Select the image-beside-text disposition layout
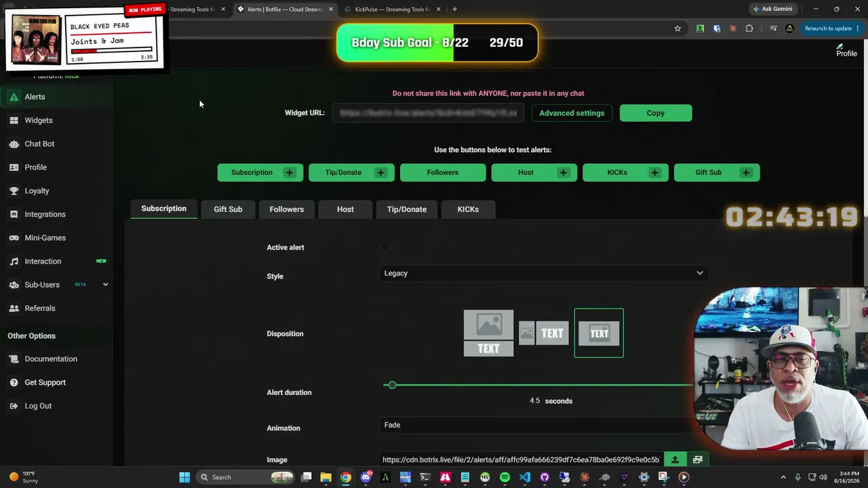This screenshot has width=868, height=488. point(544,333)
